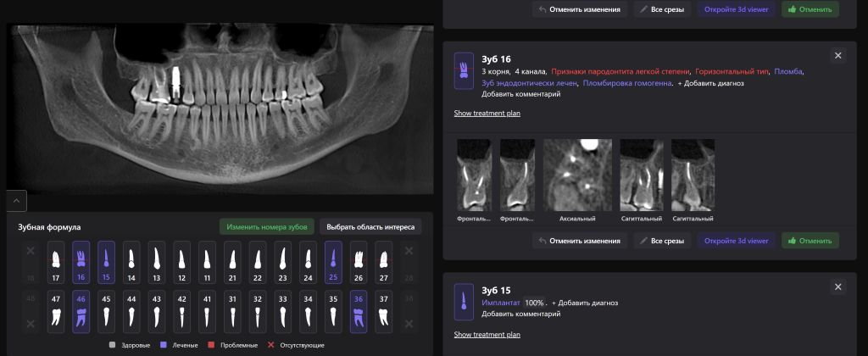Click tooth 46 icon in lower row

click(x=81, y=311)
